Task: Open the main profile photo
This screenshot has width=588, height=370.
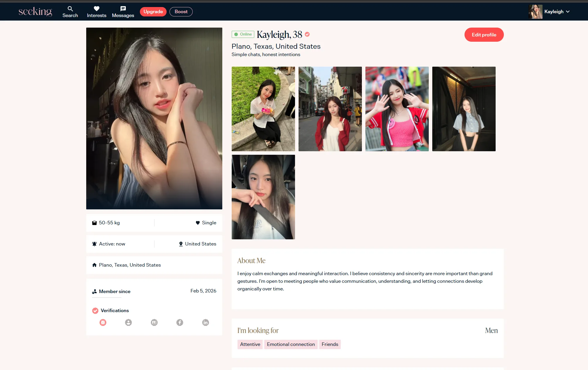Action: click(154, 118)
